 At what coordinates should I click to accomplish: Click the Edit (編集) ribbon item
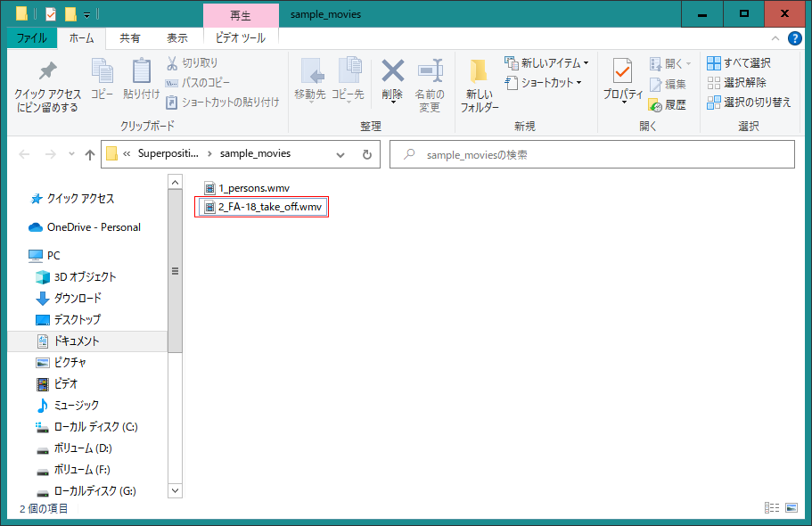(668, 84)
